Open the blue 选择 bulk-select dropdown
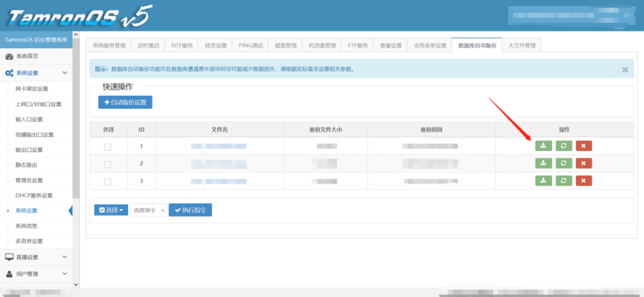644x297 pixels. pyautogui.click(x=111, y=210)
